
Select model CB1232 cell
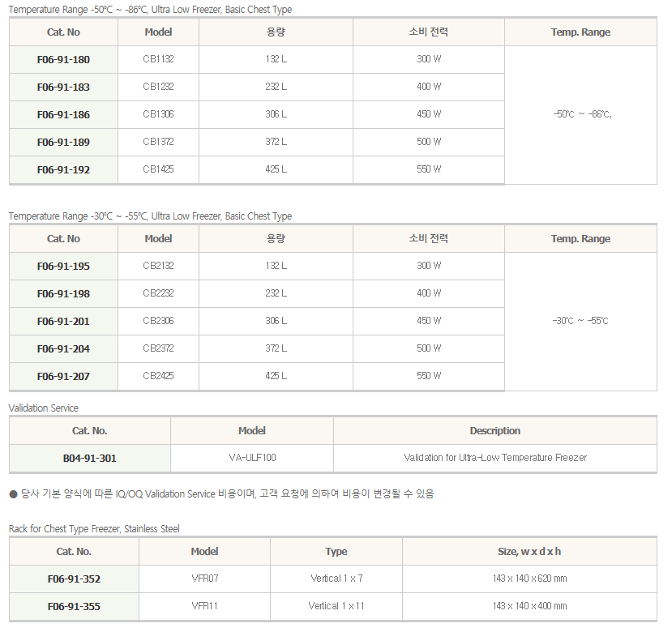(158, 87)
